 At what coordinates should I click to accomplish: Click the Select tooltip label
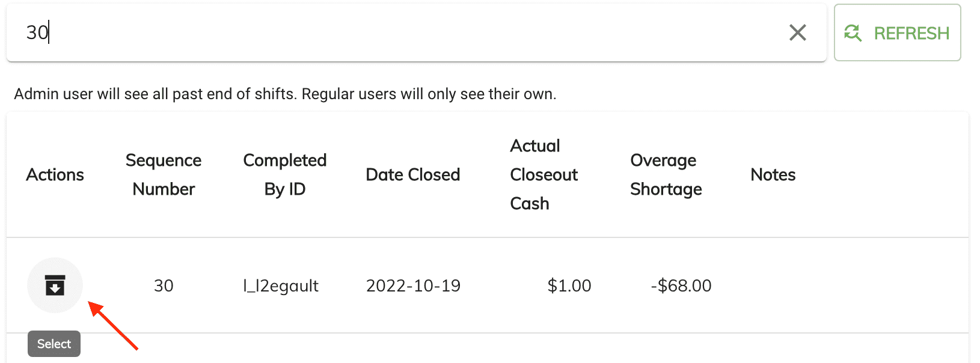(x=54, y=344)
